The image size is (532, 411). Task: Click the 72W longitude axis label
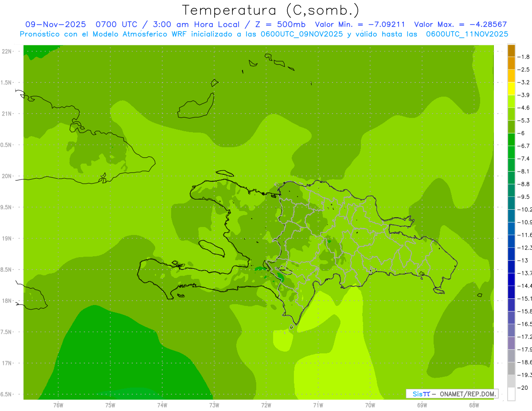click(x=266, y=406)
